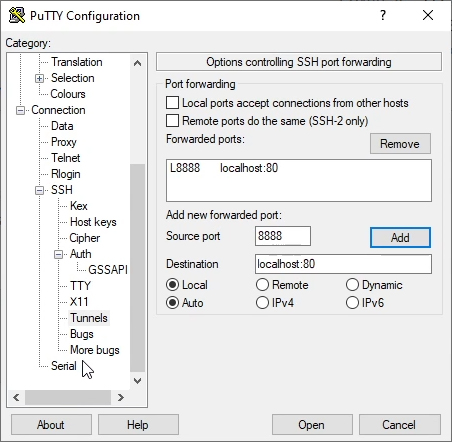Click the Add forwarded port button
The width and height of the screenshot is (452, 442).
coord(400,238)
